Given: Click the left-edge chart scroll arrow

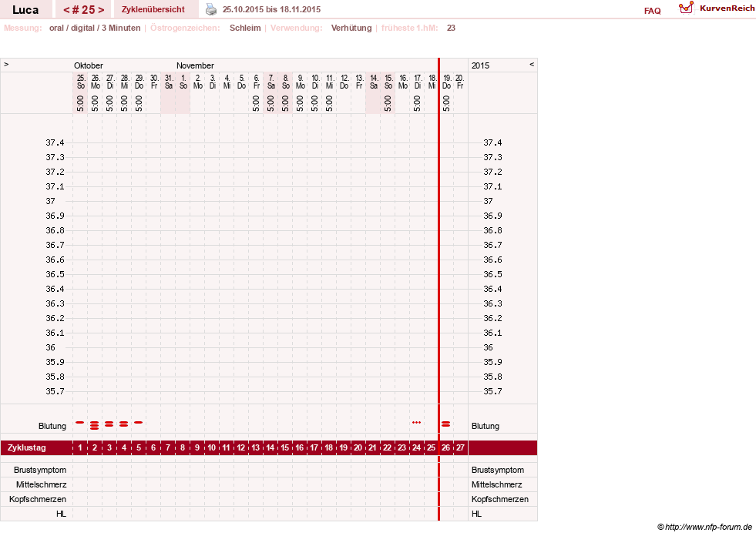Looking at the screenshot, I should tap(6, 64).
